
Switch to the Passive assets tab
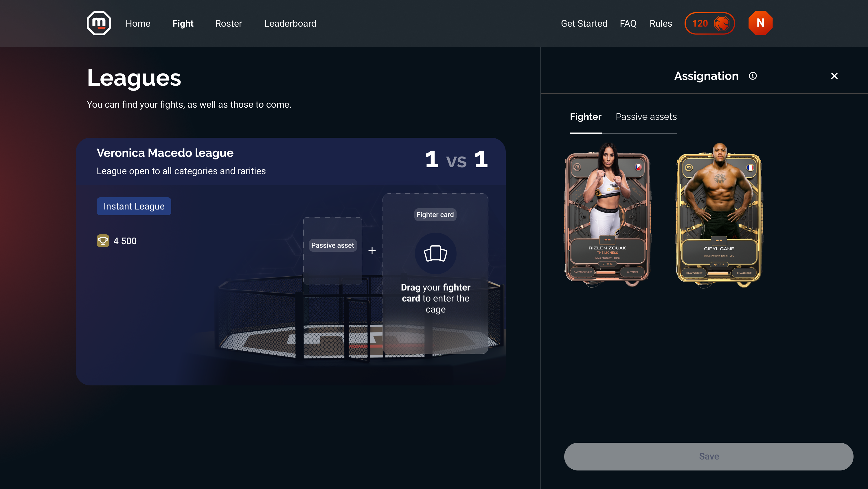point(646,117)
